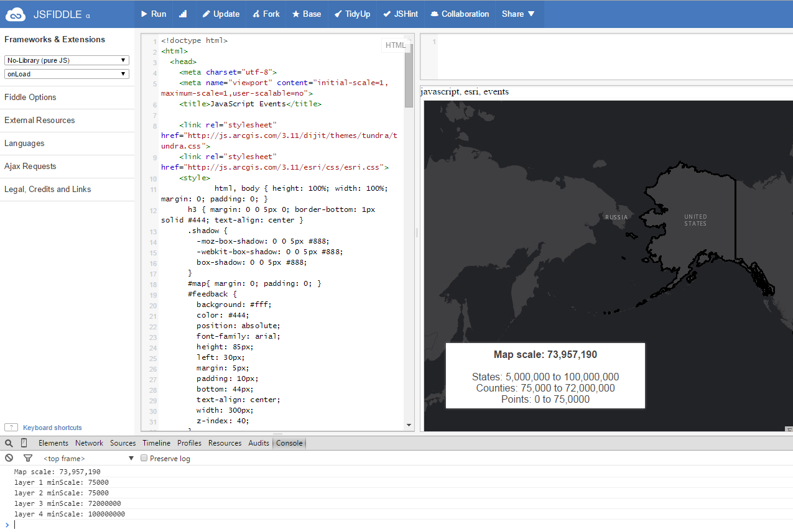The image size is (793, 532).
Task: Click the RUSSIA label on the map
Action: 616,218
